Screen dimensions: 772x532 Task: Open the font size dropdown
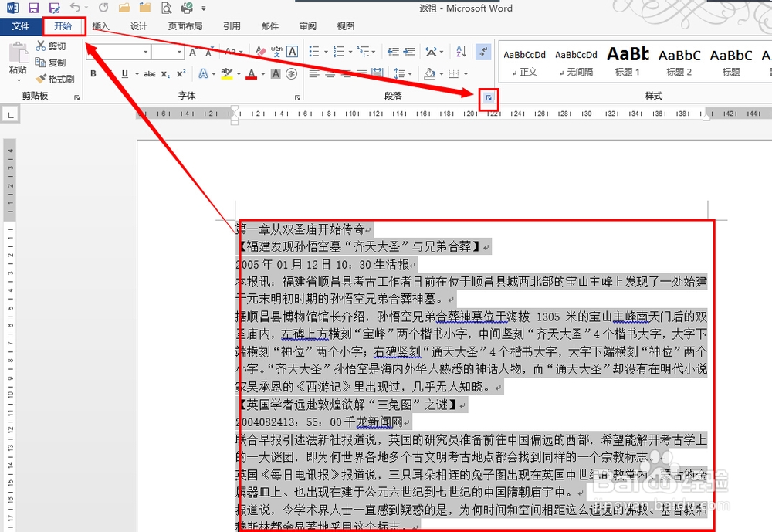[179, 52]
